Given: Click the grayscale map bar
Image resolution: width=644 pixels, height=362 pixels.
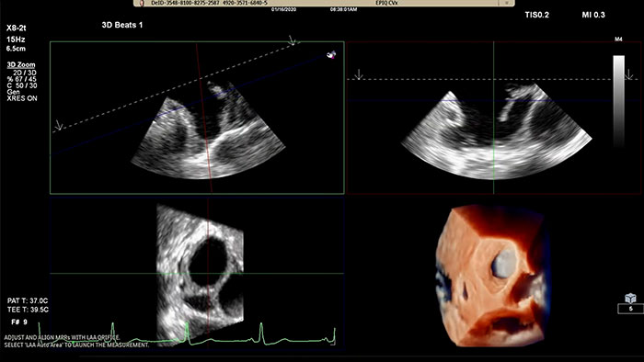Looking at the screenshot, I should coord(619,101).
